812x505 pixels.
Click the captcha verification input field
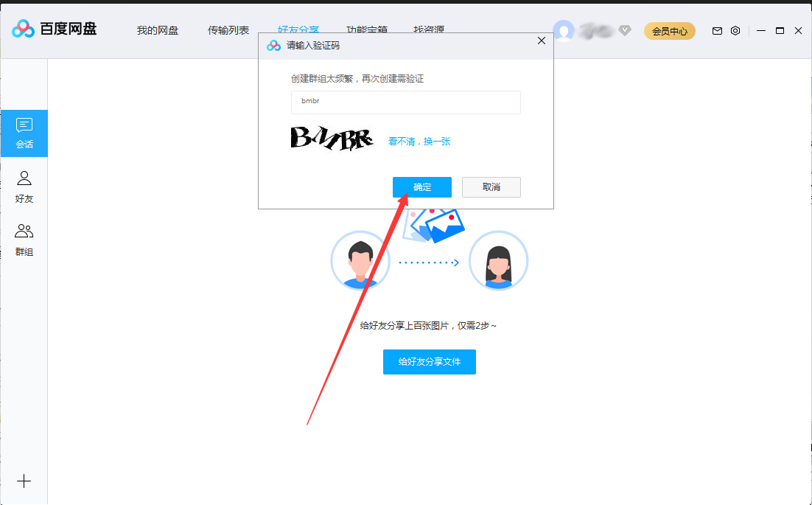[x=405, y=102]
